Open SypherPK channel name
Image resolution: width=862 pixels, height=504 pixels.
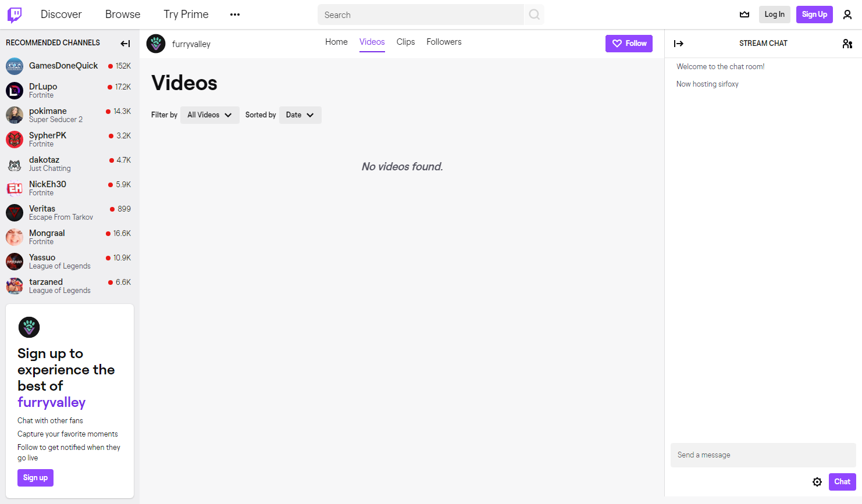click(x=48, y=135)
